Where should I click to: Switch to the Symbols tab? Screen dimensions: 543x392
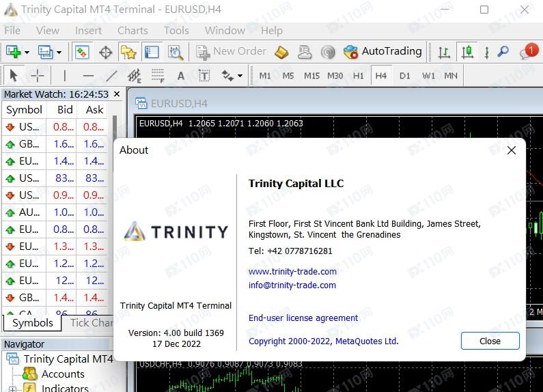click(x=32, y=323)
